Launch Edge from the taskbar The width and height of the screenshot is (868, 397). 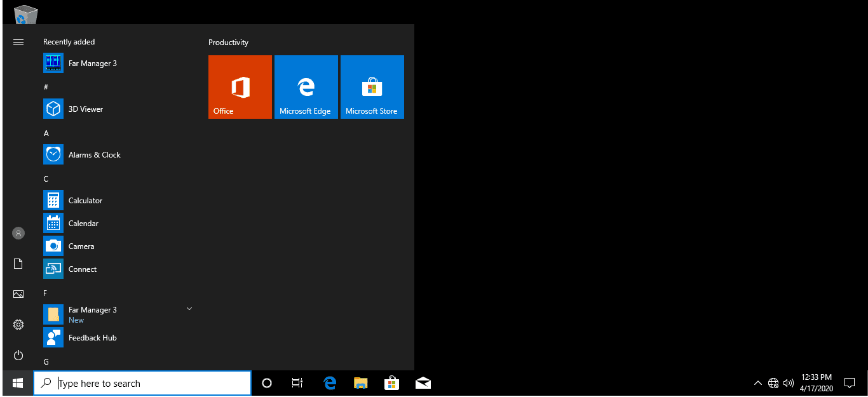pos(330,383)
